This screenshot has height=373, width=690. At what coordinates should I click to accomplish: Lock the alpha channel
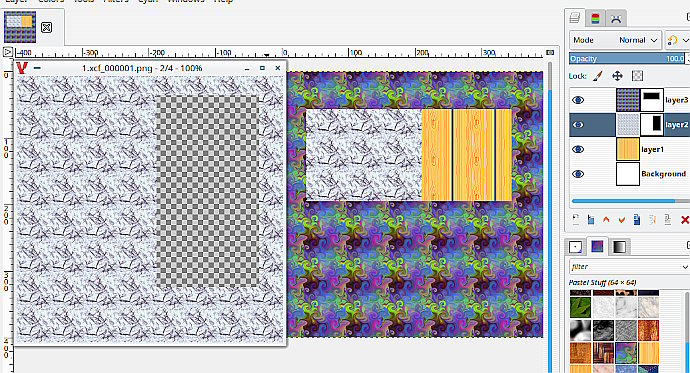tap(637, 76)
